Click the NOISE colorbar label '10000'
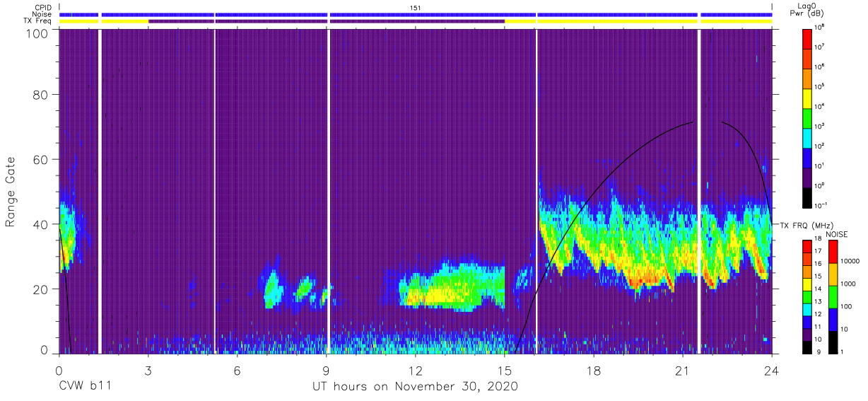 851,260
